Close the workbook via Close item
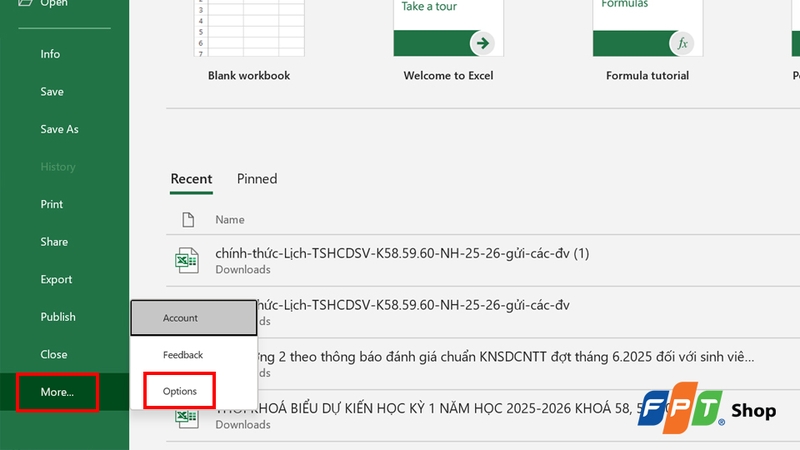The image size is (800, 450). (x=54, y=355)
